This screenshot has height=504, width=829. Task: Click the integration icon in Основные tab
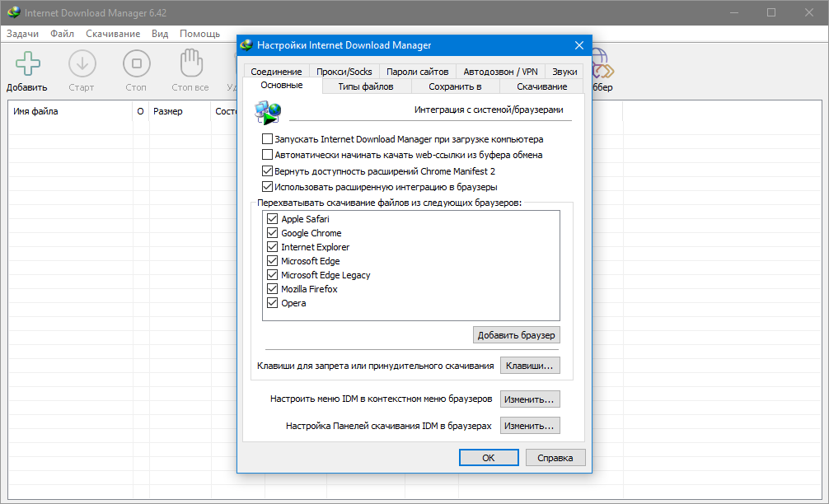pyautogui.click(x=268, y=111)
